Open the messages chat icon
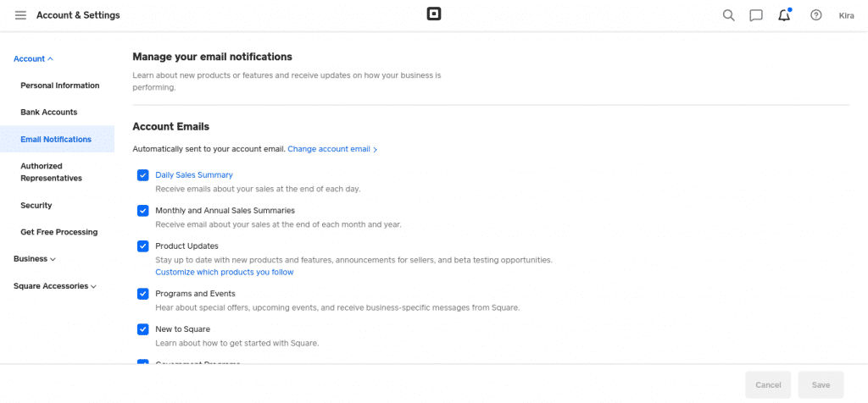This screenshot has height=403, width=868. click(x=756, y=15)
